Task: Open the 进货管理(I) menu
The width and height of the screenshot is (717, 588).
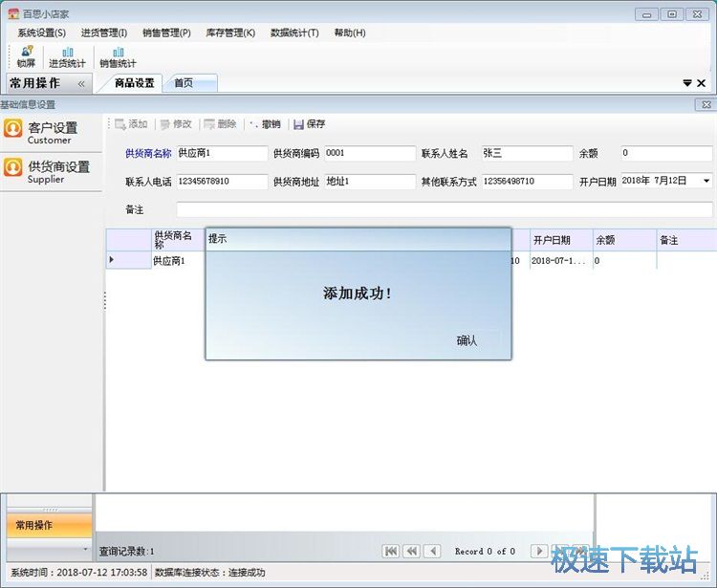Action: (104, 33)
